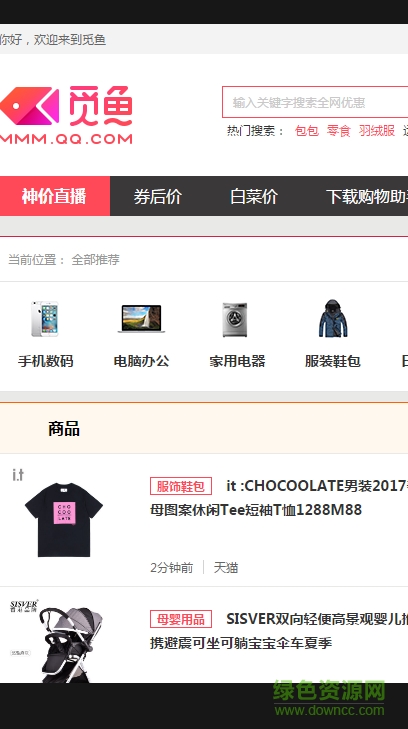Open the CHOCOOLATE男装 T恤 product title
The width and height of the screenshot is (408, 729).
tap(279, 498)
